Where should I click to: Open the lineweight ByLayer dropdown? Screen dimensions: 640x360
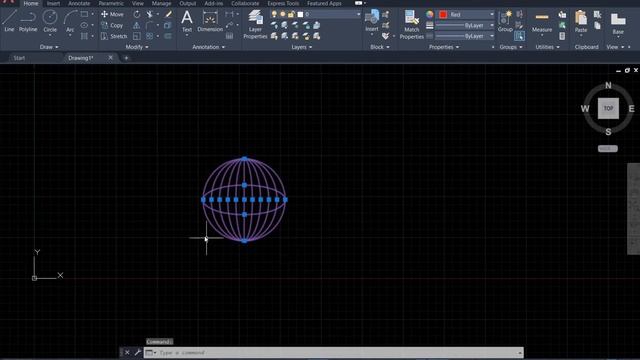[x=465, y=25]
